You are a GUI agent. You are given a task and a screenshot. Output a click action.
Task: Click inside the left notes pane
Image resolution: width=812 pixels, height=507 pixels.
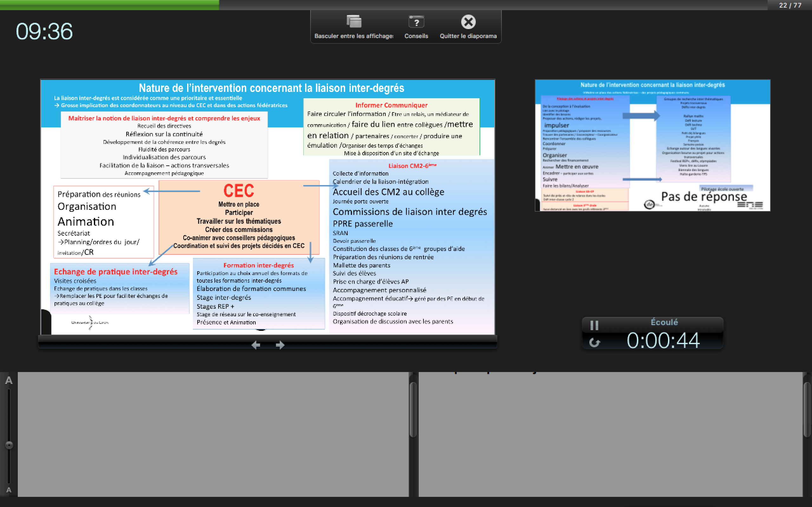[213, 434]
